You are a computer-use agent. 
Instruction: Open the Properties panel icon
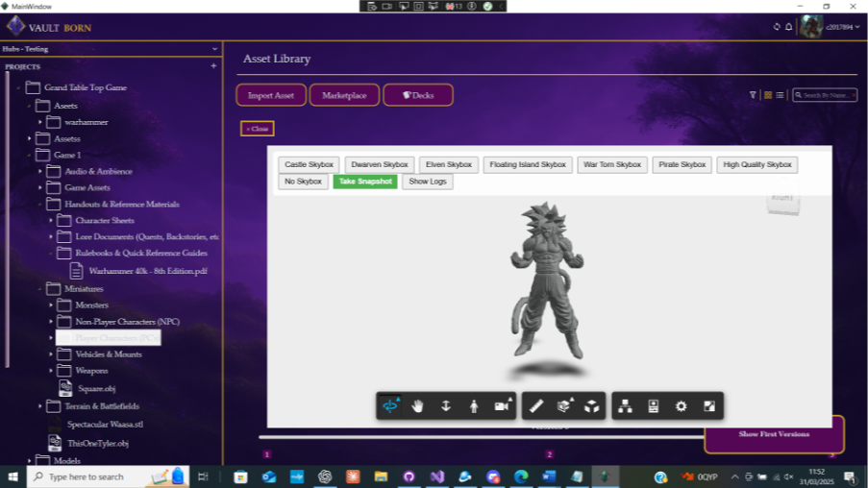[654, 406]
